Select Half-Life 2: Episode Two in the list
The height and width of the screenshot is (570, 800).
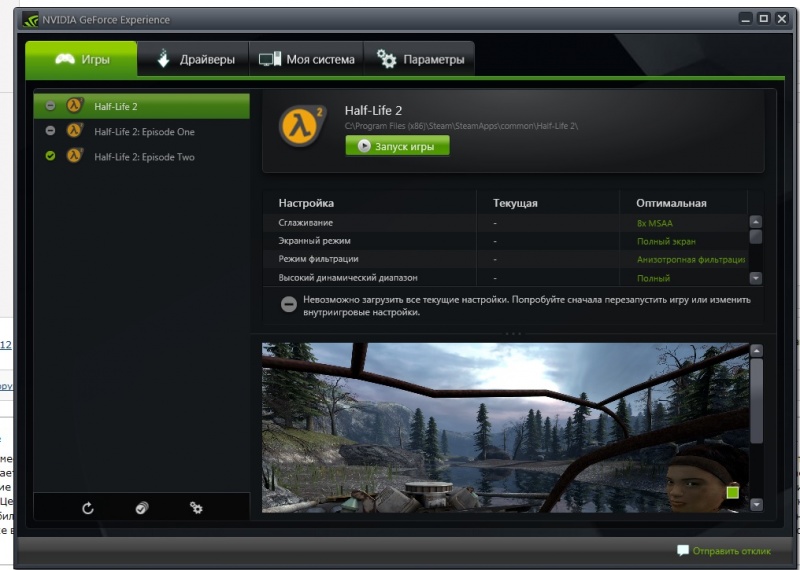pos(142,157)
